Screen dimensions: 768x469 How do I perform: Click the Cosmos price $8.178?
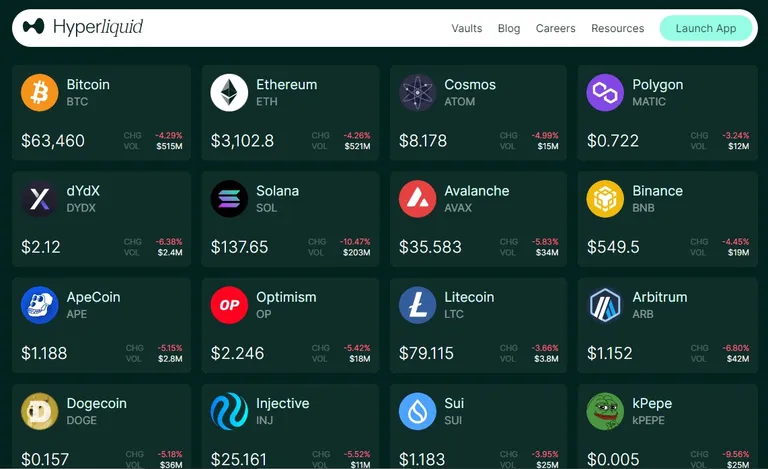pos(423,141)
